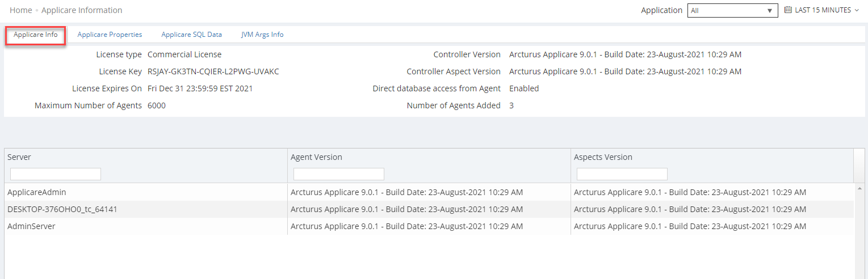The image size is (868, 279).
Task: Select the Applicare Info tab
Action: pyautogui.click(x=36, y=35)
